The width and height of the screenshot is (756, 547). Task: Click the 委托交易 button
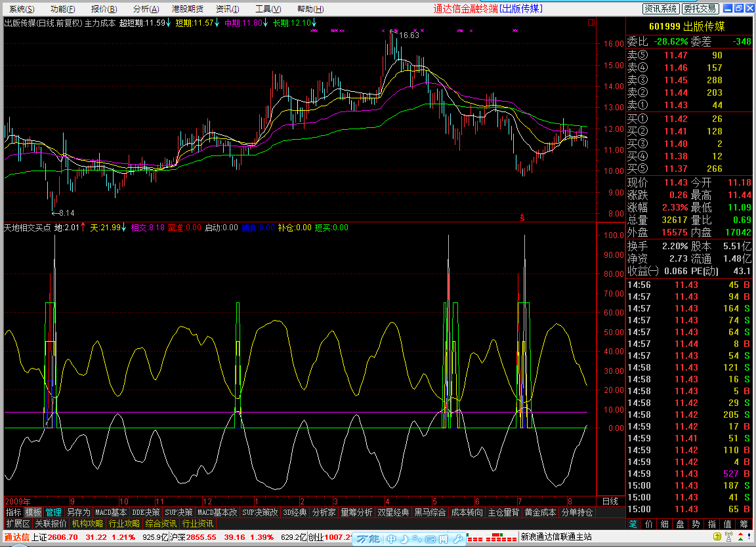pyautogui.click(x=701, y=9)
